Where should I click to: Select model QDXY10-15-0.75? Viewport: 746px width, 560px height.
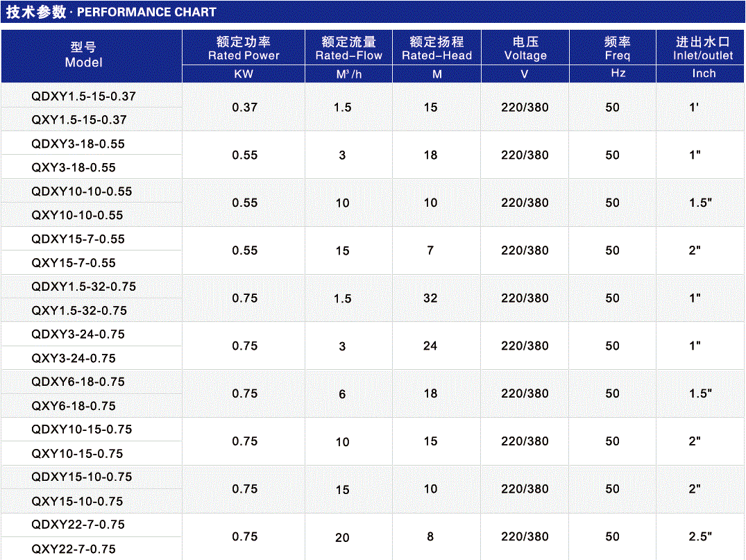pyautogui.click(x=82, y=430)
